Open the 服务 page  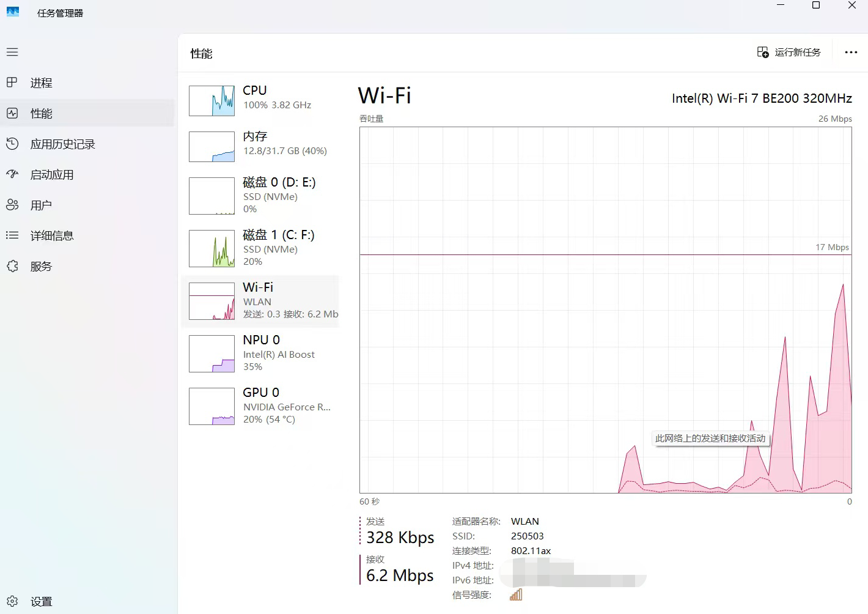click(x=87, y=266)
